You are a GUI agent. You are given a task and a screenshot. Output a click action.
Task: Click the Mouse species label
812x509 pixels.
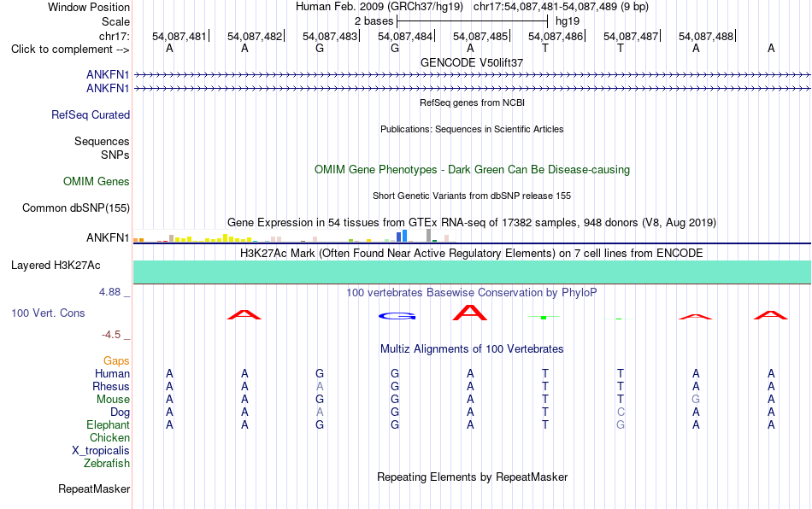tap(113, 400)
